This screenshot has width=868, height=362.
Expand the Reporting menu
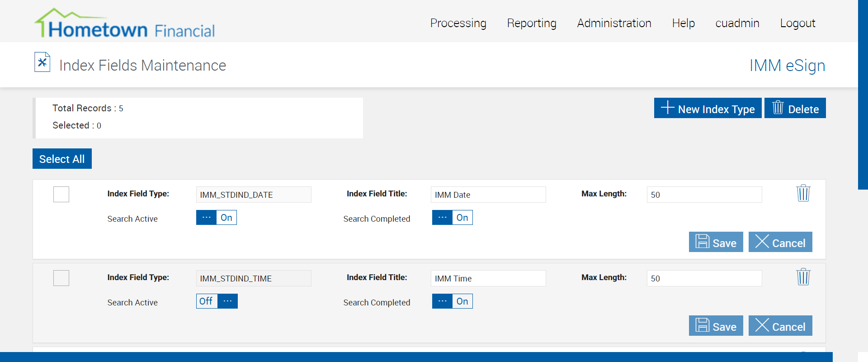pos(532,23)
